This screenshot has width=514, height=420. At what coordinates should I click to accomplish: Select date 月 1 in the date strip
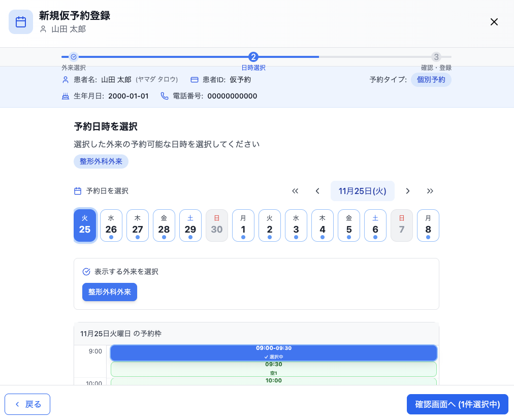click(x=243, y=225)
